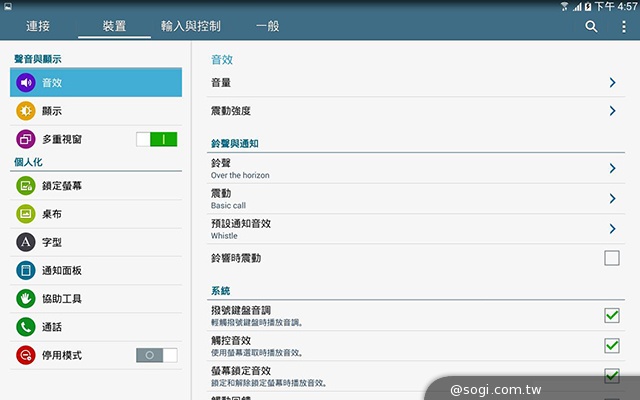Open 通知面板 settings entry

pos(96,270)
